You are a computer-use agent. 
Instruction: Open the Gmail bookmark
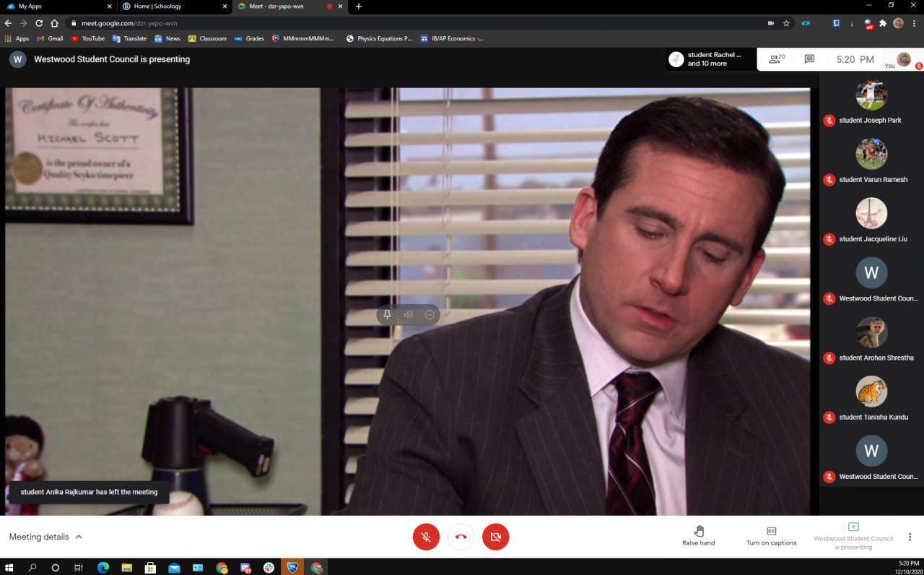pos(50,38)
